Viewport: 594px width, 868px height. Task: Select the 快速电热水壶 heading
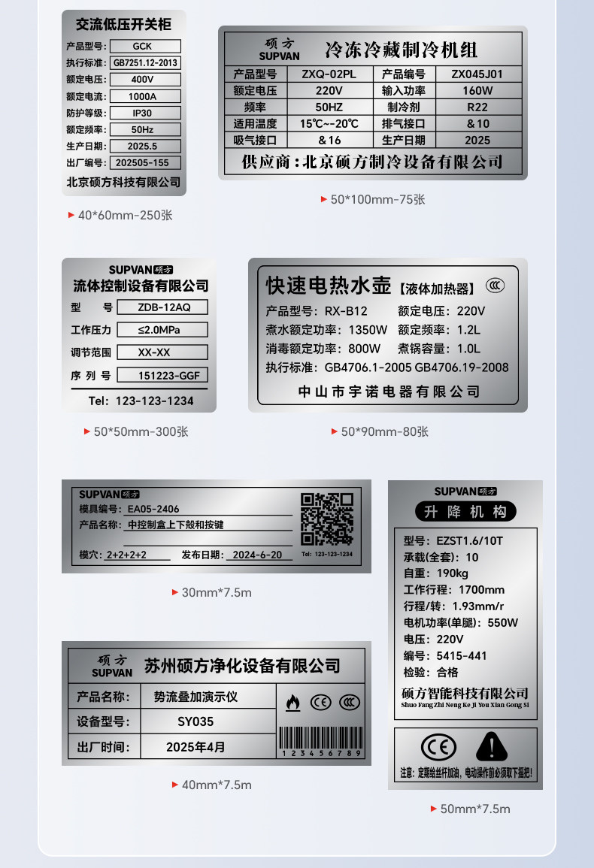329,285
